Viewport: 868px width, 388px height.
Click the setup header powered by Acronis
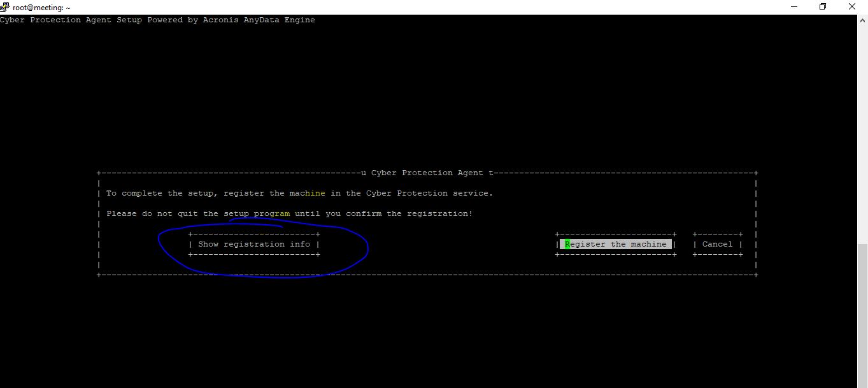pyautogui.click(x=157, y=20)
